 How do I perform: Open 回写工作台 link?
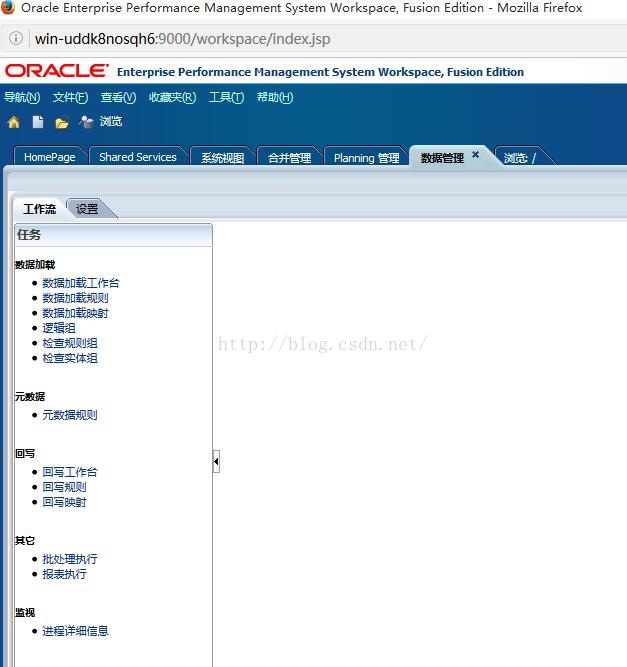(x=70, y=472)
